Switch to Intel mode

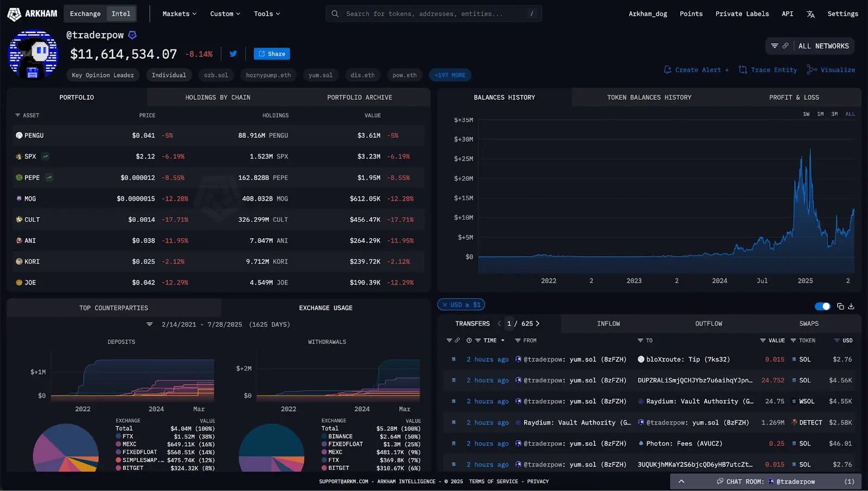click(x=121, y=14)
